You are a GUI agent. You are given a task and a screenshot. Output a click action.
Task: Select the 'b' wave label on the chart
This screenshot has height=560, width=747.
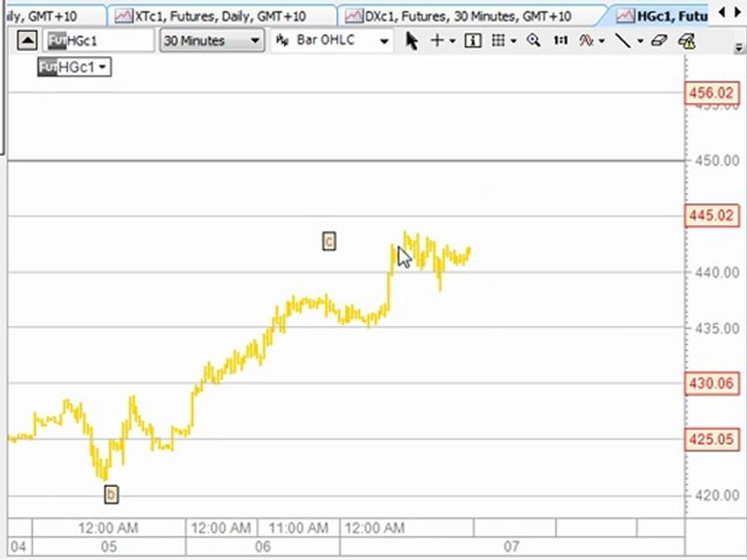pos(111,495)
